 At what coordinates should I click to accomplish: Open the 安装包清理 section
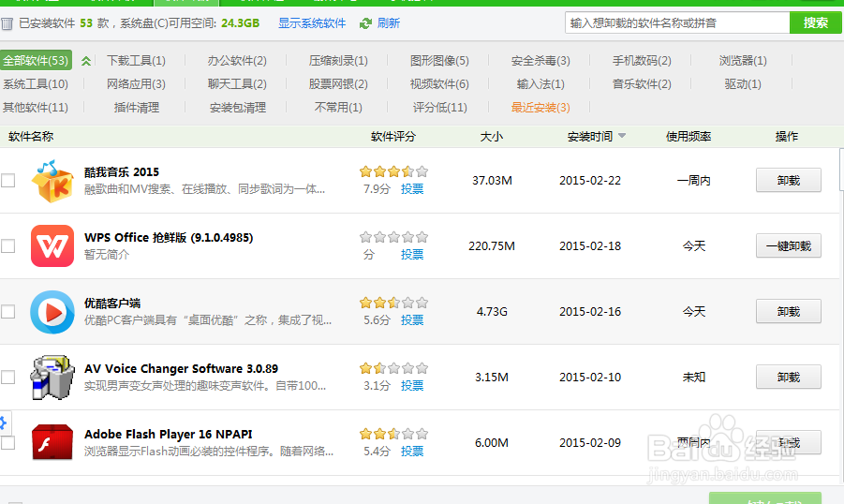click(x=238, y=107)
